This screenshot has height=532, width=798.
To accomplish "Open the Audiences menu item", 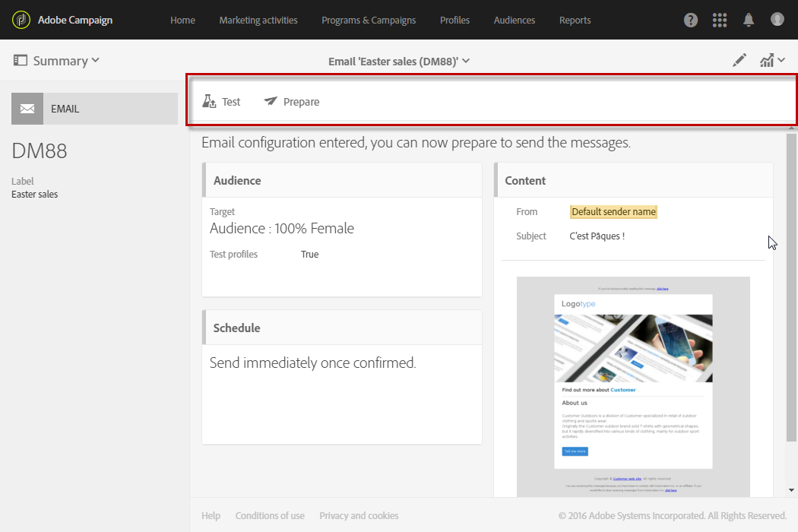I will (514, 21).
